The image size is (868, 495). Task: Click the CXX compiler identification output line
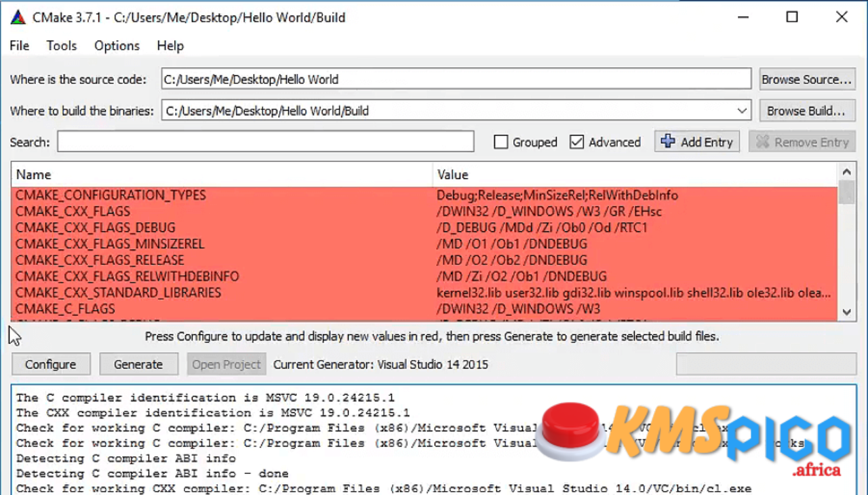pyautogui.click(x=213, y=413)
